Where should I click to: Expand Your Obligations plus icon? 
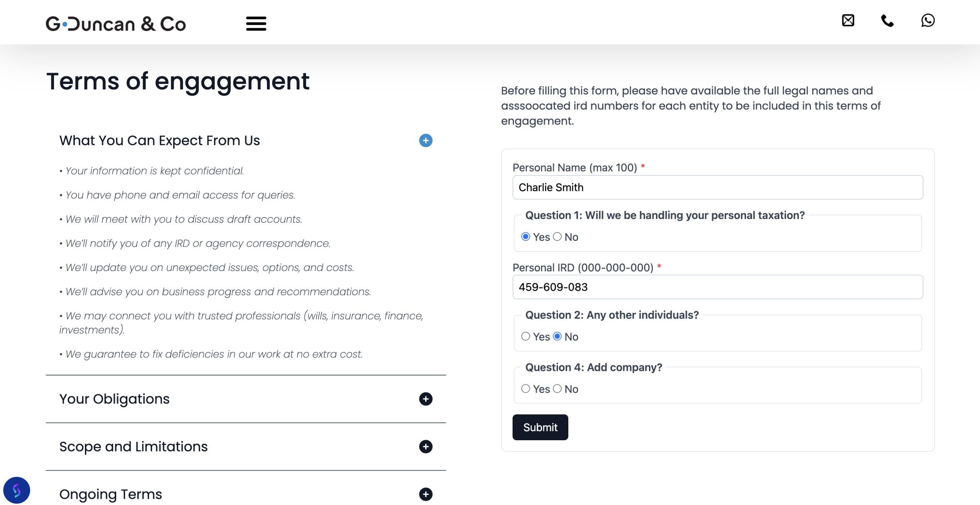426,399
